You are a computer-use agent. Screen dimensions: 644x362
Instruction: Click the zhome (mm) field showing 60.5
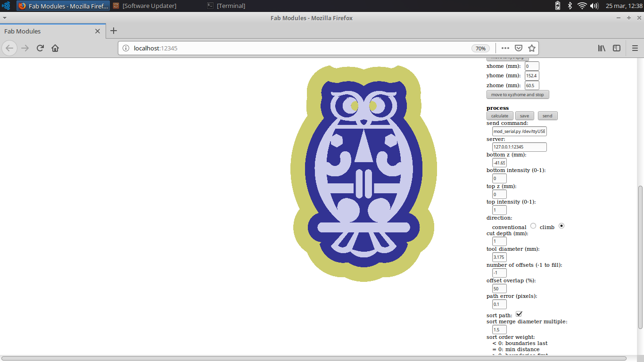(532, 85)
